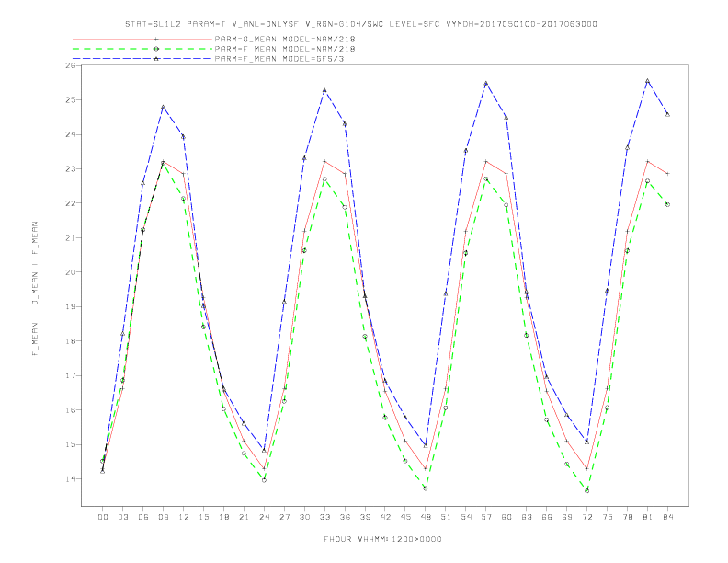Click y-axis tick value 22
The height and width of the screenshot is (563, 728).
pos(71,203)
